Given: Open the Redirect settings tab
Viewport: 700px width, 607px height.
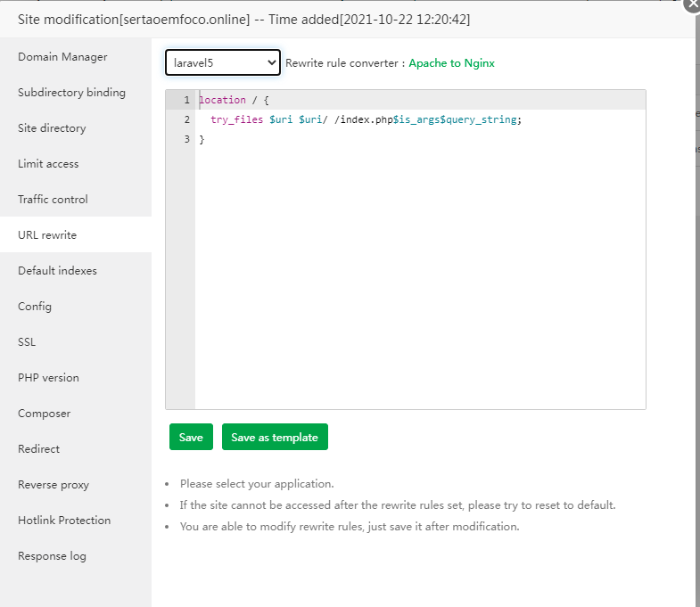Looking at the screenshot, I should pos(39,449).
